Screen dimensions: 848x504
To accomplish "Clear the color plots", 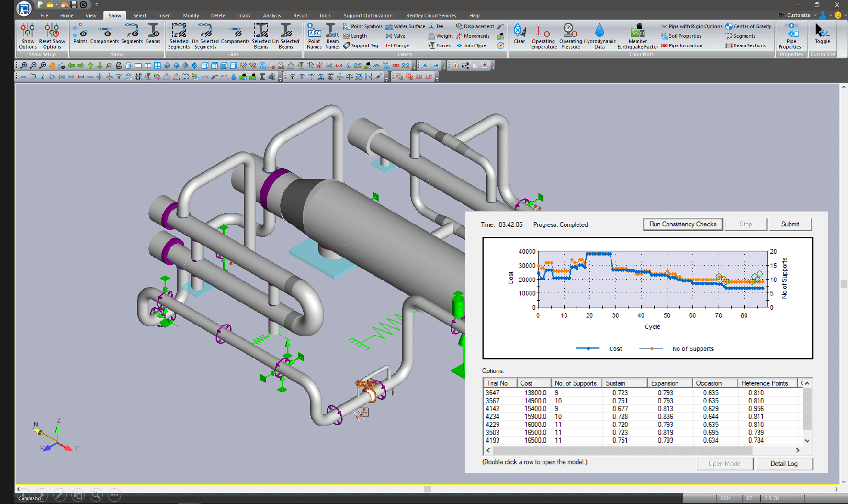I will pos(519,34).
